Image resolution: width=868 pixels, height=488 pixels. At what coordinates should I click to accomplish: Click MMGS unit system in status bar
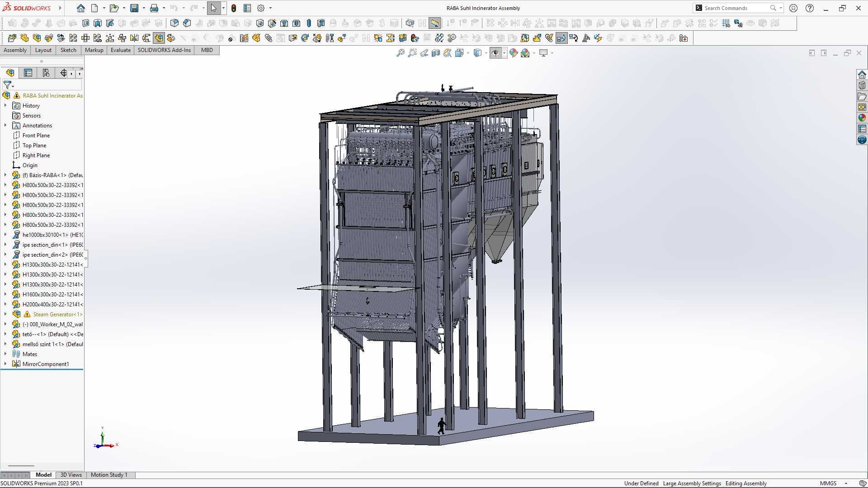point(828,483)
